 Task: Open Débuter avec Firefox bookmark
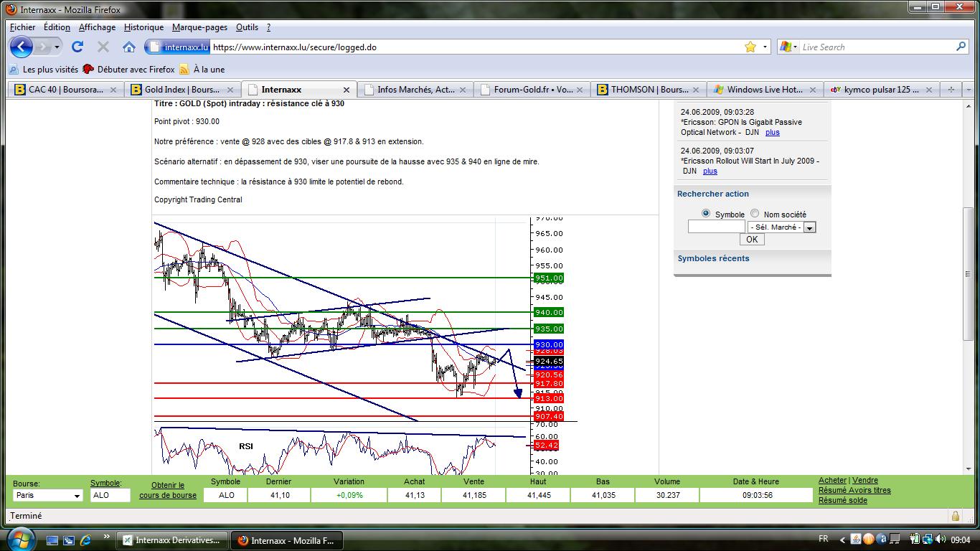pyautogui.click(x=129, y=70)
